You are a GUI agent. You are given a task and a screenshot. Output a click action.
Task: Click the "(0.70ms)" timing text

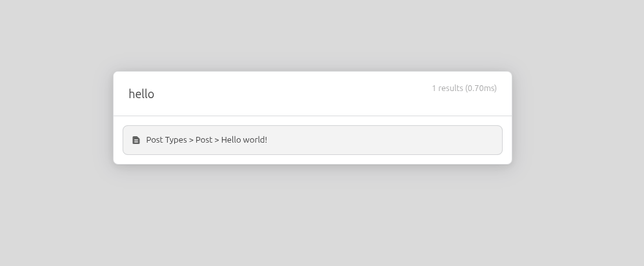481,88
